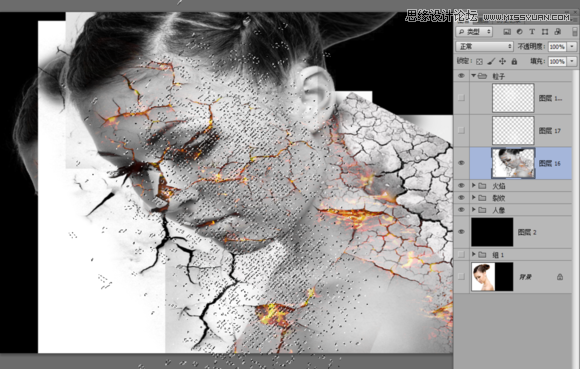
Task: Select the 裂纹 group name
Action: [498, 198]
